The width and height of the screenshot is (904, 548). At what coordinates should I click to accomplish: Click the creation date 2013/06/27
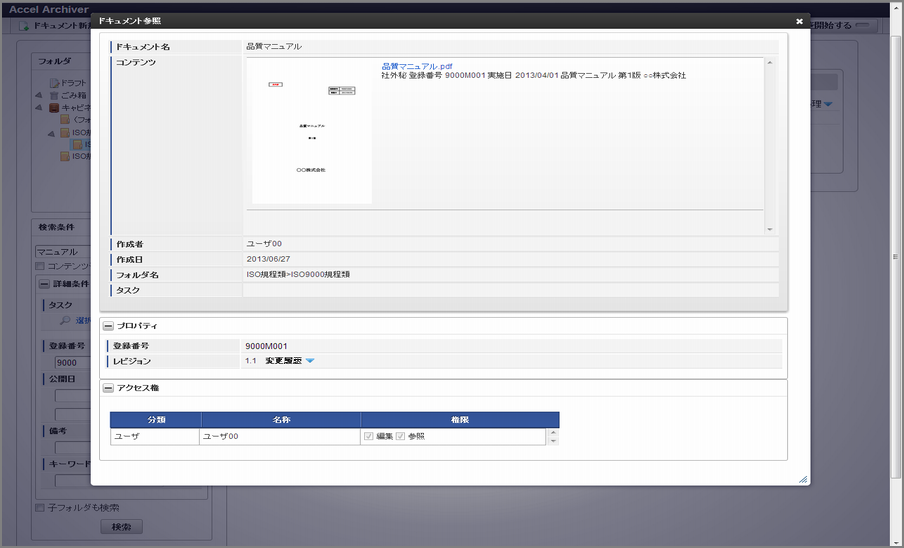(268, 259)
